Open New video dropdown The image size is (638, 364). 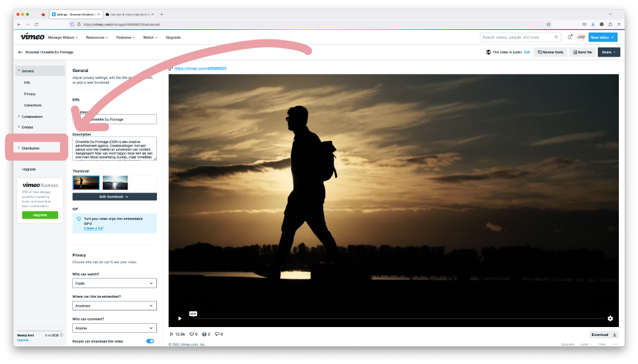(603, 37)
